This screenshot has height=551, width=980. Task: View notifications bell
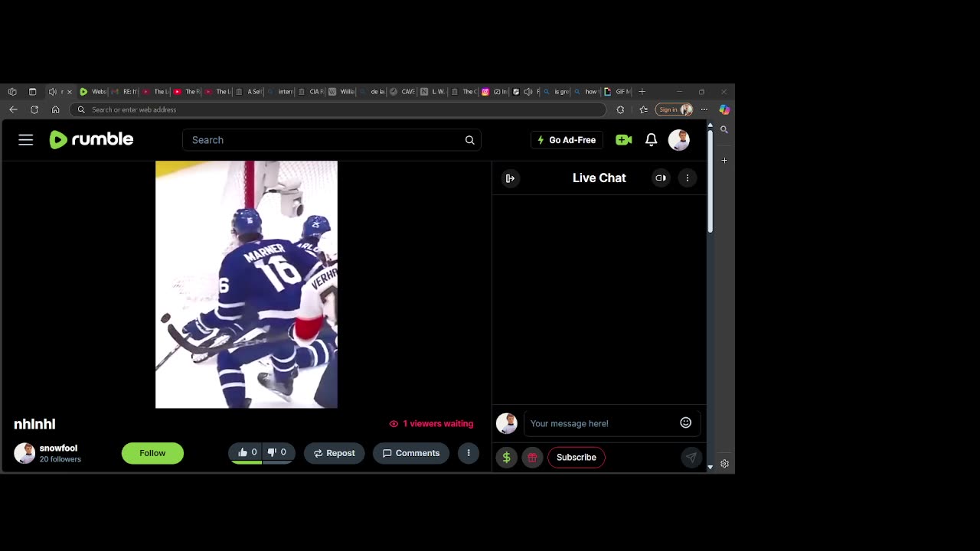coord(651,140)
